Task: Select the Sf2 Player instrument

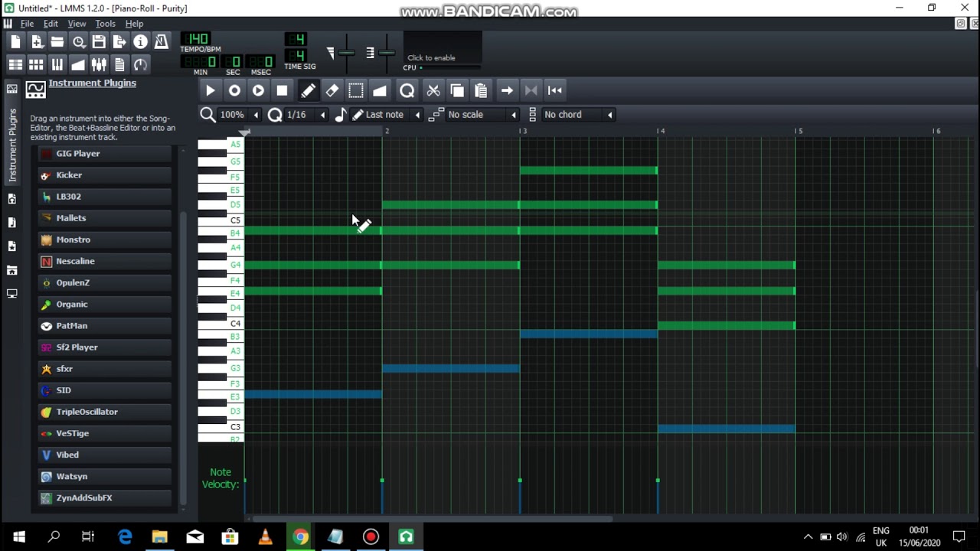Action: click(x=104, y=347)
